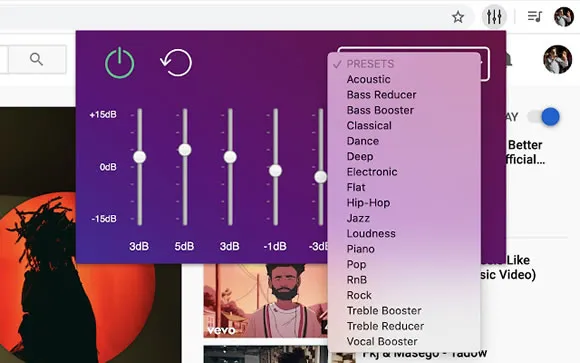Click the -15dB scale label
The width and height of the screenshot is (580, 363).
[104, 219]
